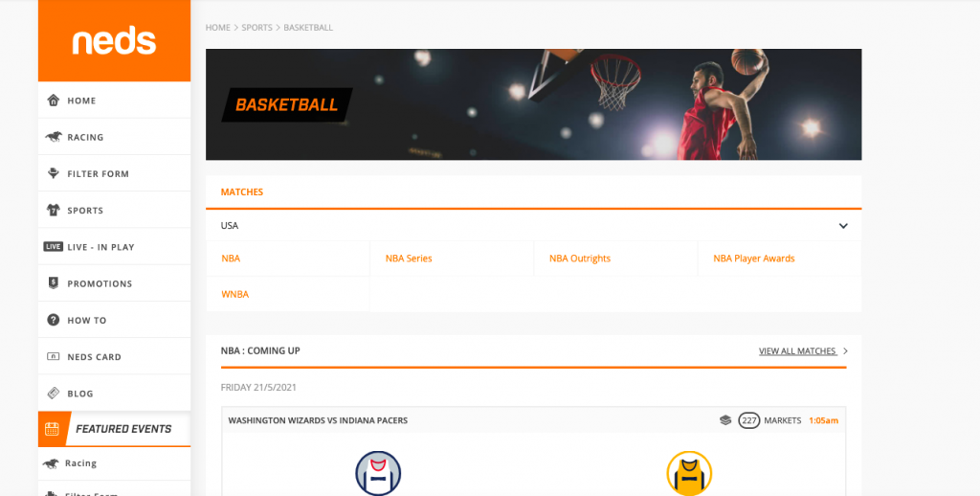
Task: Open the NBA Series link
Action: (409, 259)
